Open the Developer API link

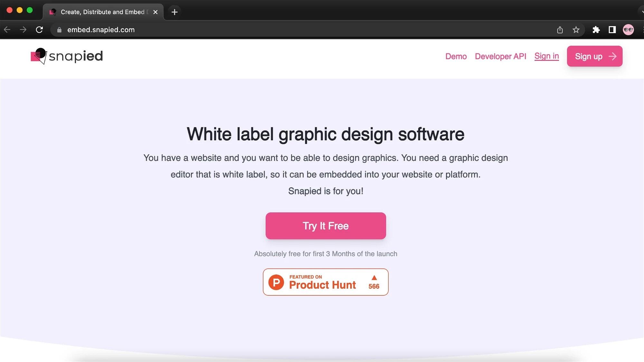tap(500, 56)
